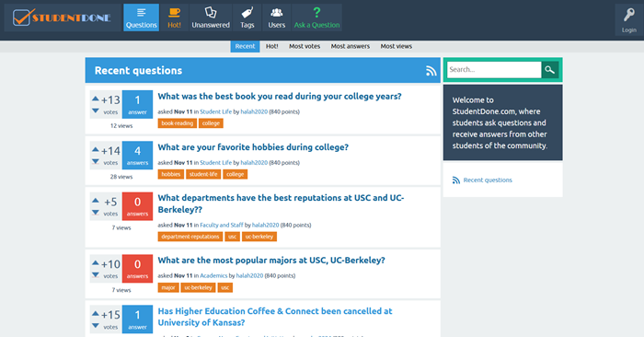Click the Recent questions heading text
Image resolution: width=644 pixels, height=337 pixels.
pos(138,71)
